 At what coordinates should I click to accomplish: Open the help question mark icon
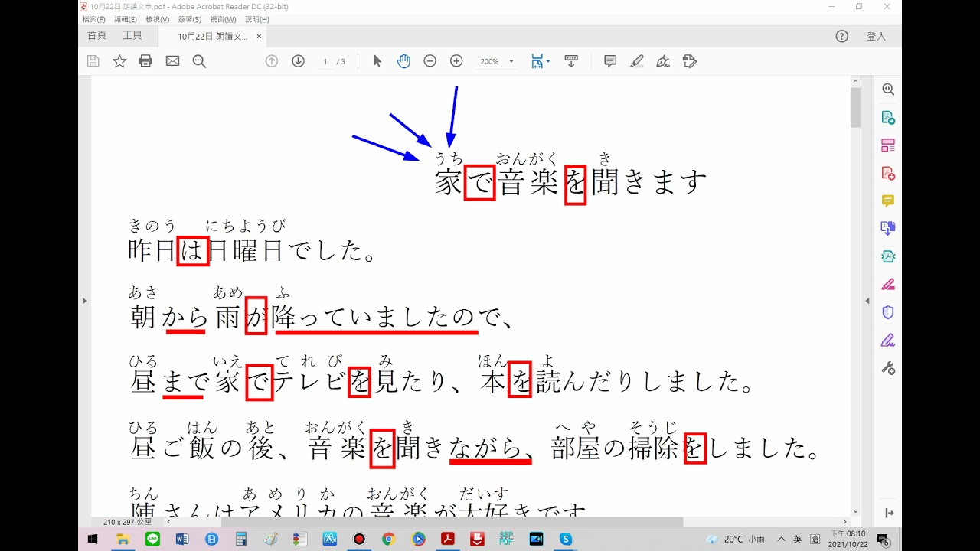(842, 36)
